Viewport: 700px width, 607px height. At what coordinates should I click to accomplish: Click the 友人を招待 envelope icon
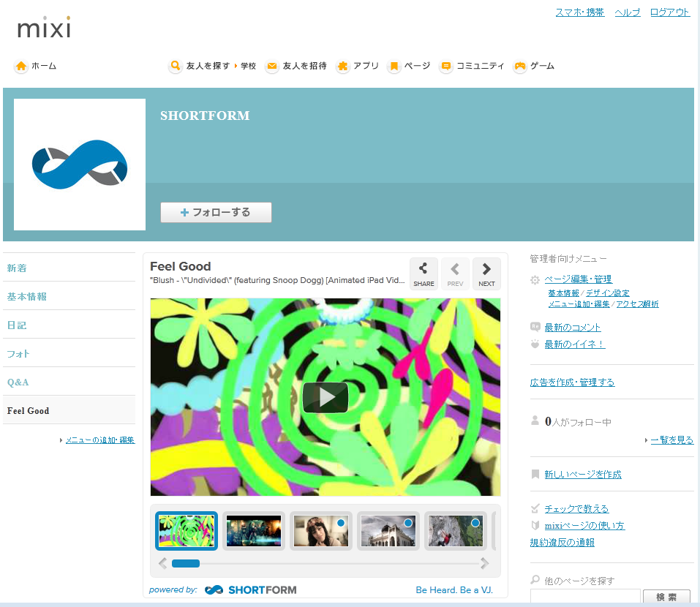[x=271, y=66]
